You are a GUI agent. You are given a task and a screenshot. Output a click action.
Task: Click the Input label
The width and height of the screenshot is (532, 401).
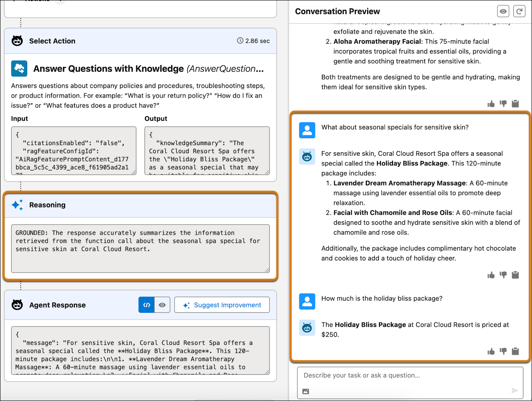tap(20, 118)
